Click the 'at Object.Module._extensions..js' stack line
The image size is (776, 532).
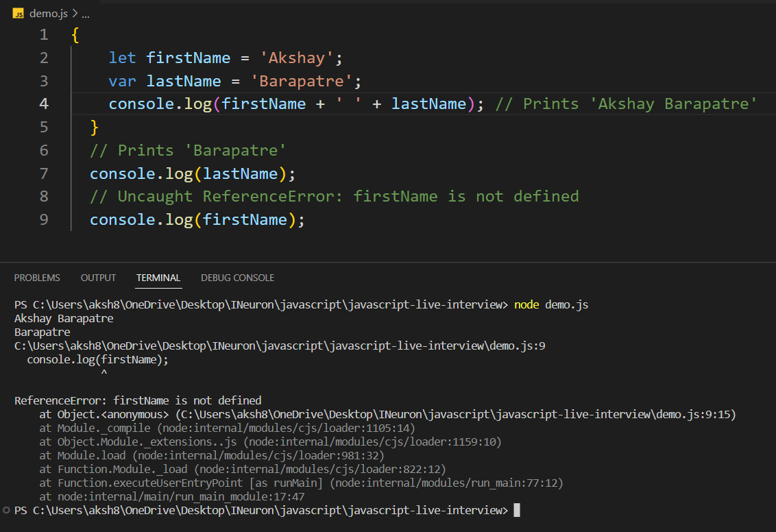tap(270, 442)
